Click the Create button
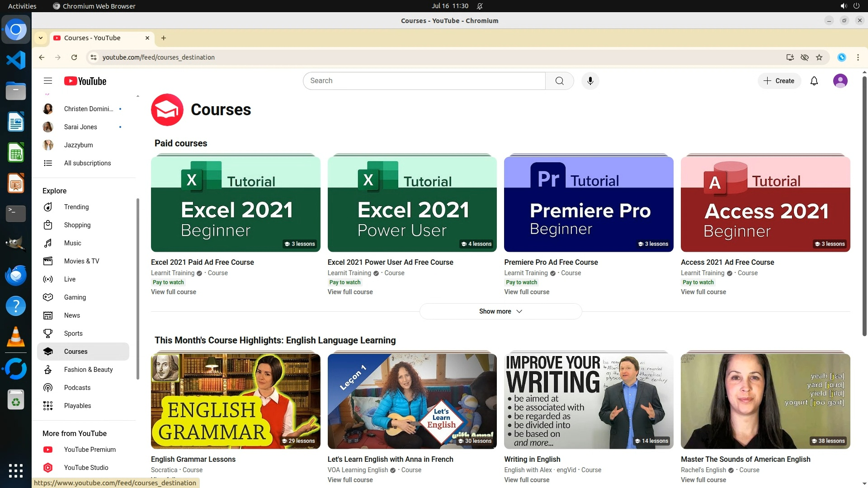 [x=779, y=81]
